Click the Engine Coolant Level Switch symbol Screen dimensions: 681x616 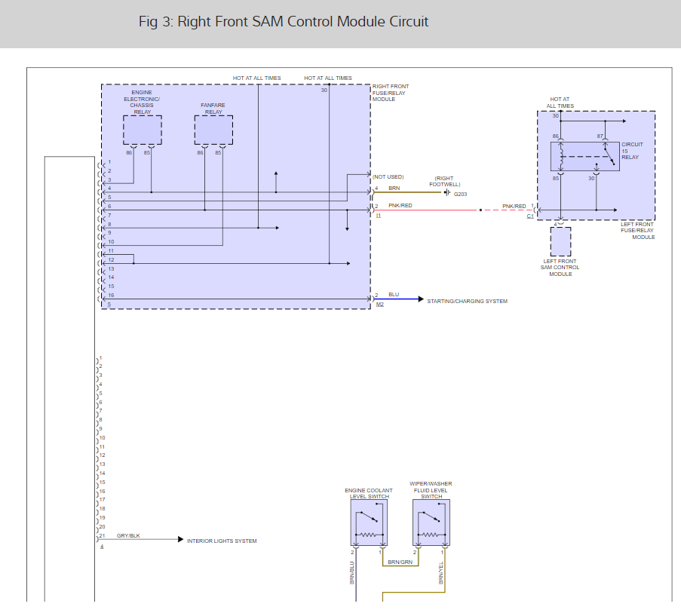(369, 523)
